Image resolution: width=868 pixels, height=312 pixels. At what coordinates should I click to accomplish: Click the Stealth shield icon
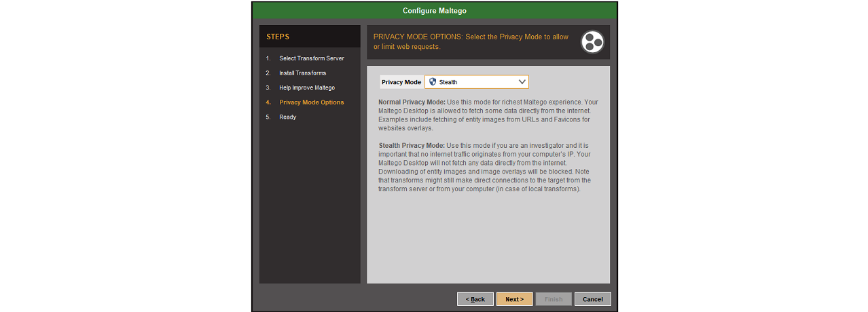[x=433, y=82]
